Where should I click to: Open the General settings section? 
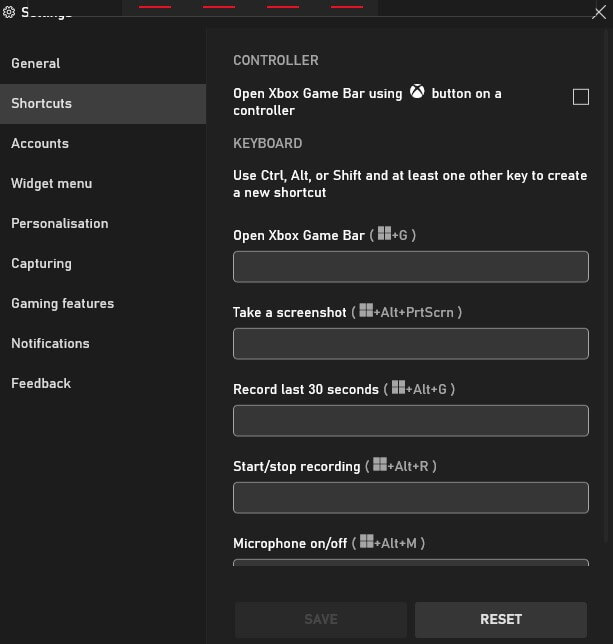coord(103,64)
